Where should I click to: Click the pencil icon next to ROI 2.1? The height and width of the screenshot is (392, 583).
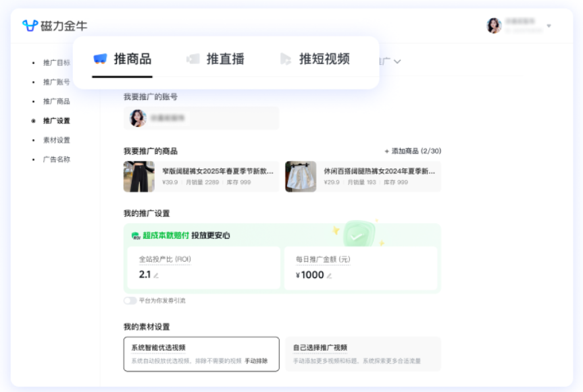156,275
